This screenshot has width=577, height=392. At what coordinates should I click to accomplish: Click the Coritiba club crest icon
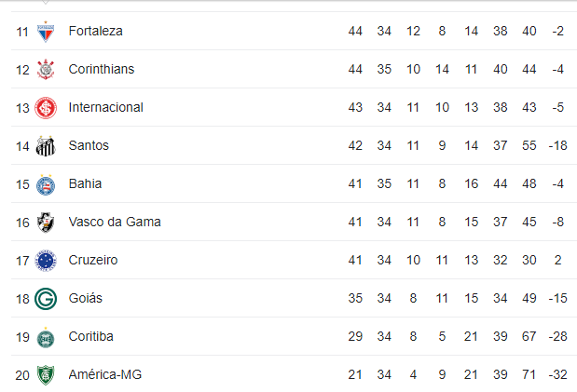click(45, 337)
